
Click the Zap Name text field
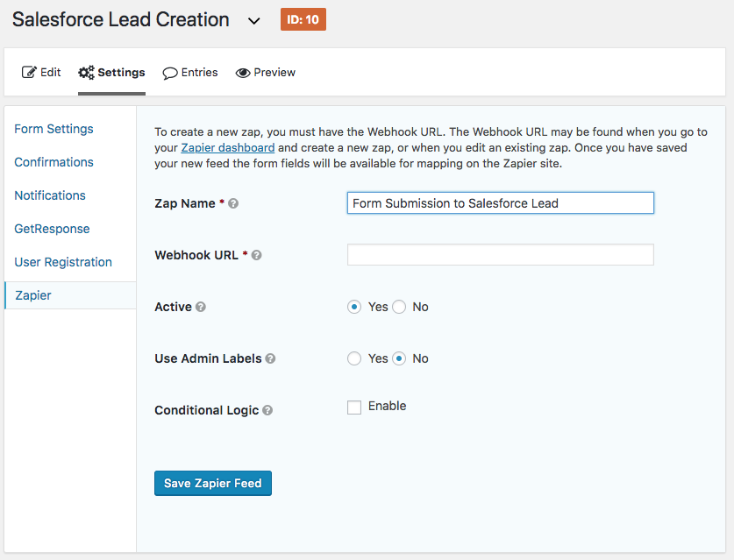[501, 203]
